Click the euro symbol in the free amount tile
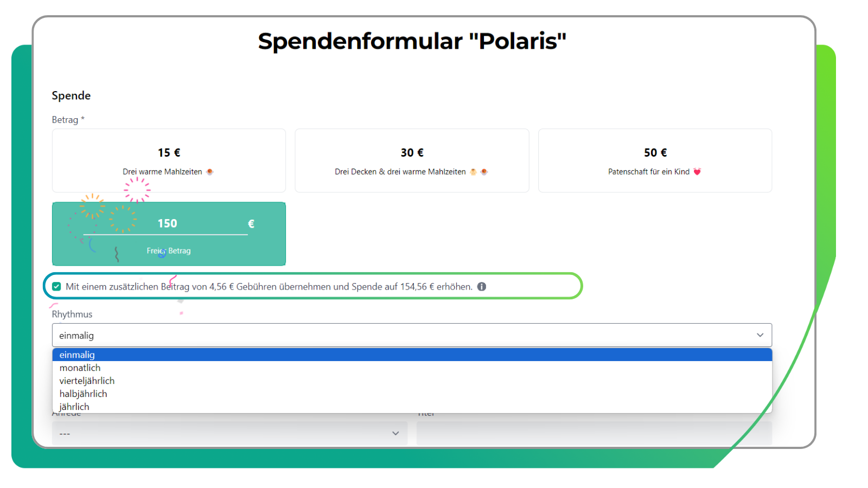 click(250, 223)
